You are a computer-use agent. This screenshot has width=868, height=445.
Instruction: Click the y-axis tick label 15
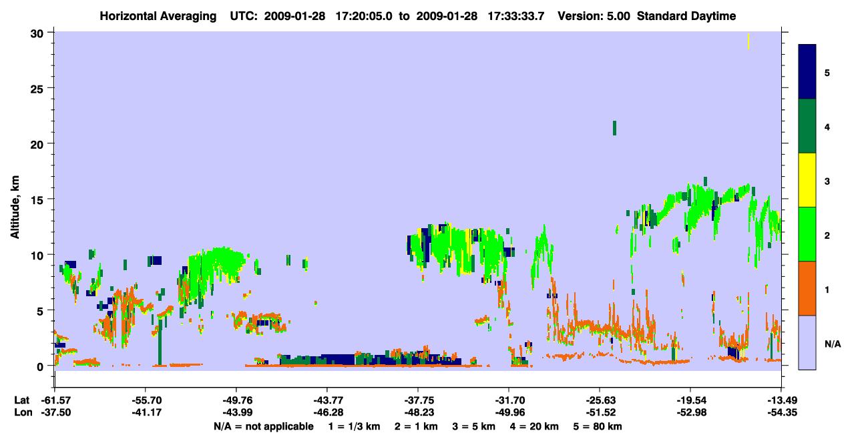click(39, 199)
